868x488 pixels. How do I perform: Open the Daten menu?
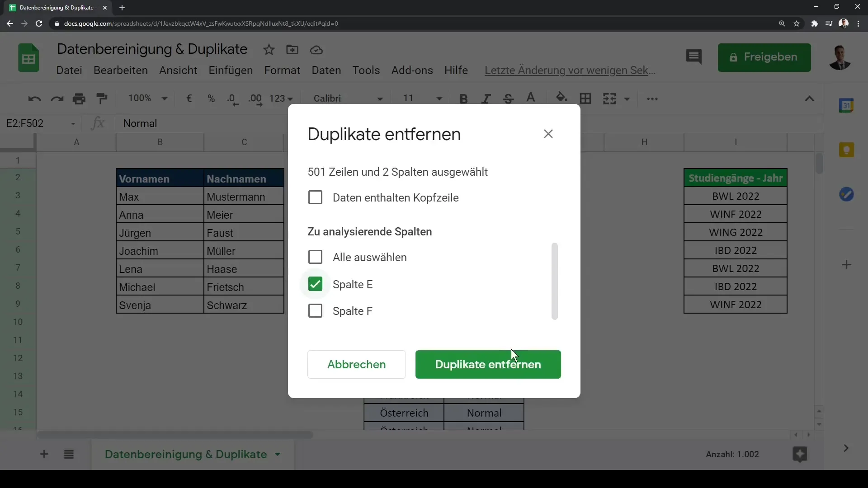(x=326, y=70)
